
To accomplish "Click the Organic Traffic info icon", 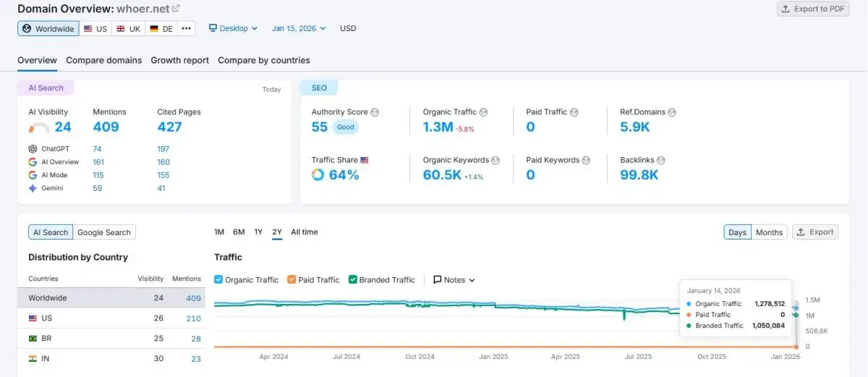I will point(483,112).
